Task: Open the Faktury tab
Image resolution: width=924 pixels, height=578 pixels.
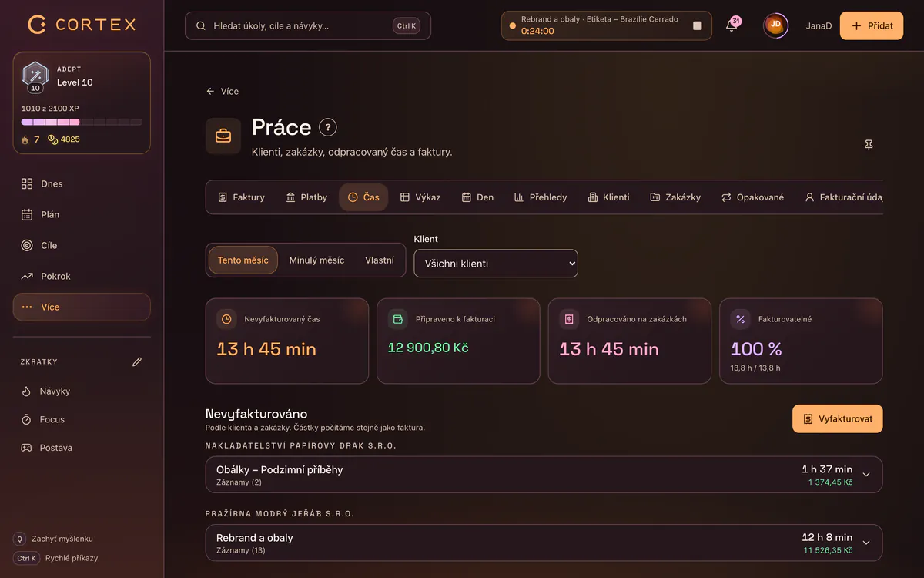Action: [241, 197]
